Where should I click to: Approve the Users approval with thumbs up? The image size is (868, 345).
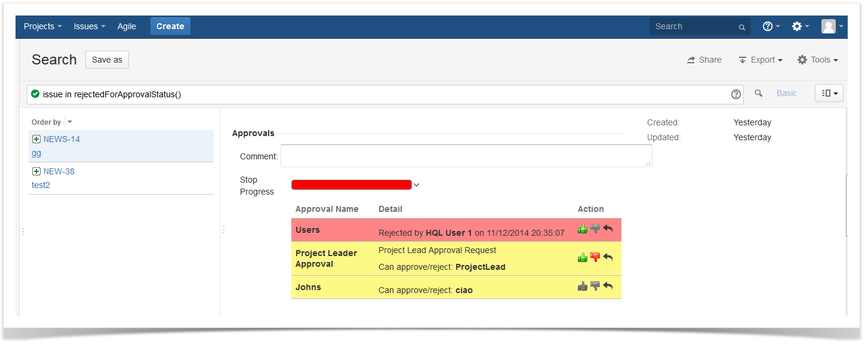pos(583,229)
